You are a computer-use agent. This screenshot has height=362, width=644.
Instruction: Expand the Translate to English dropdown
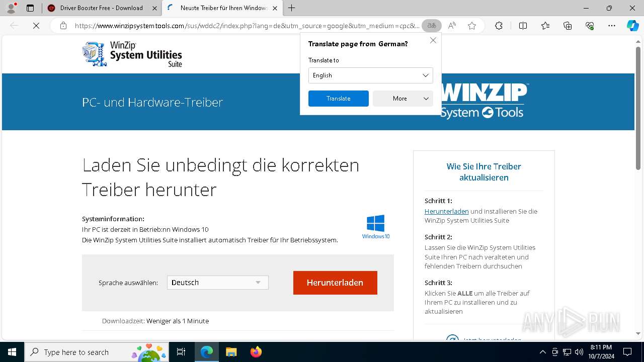pos(371,75)
